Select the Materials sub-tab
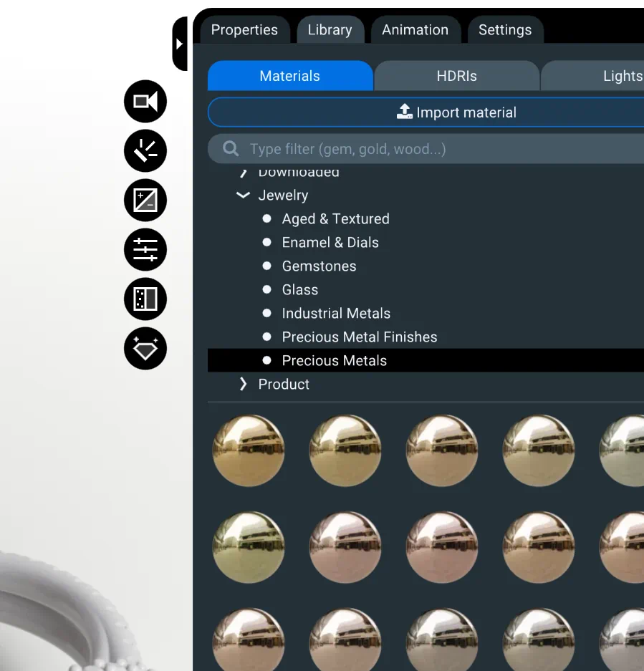This screenshot has height=671, width=644. [x=290, y=76]
